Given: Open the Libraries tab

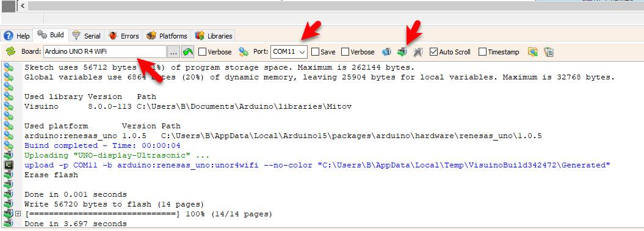Looking at the screenshot, I should tap(214, 36).
